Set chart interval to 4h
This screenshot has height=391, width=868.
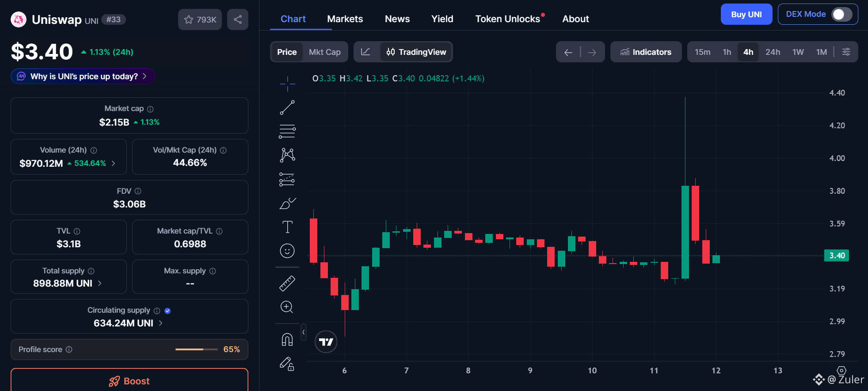tap(748, 52)
